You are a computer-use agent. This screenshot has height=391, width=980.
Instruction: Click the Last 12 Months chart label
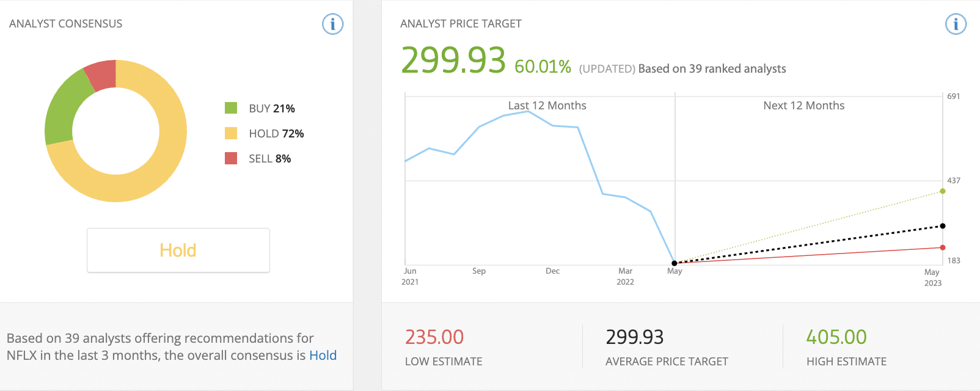pyautogui.click(x=547, y=106)
